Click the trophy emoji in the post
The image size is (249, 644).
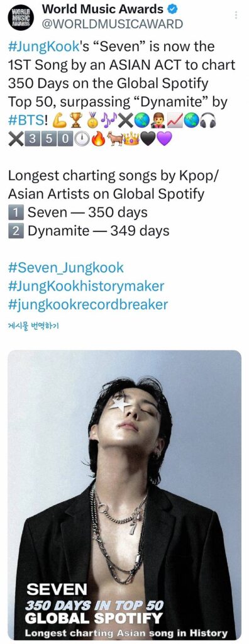point(76,121)
